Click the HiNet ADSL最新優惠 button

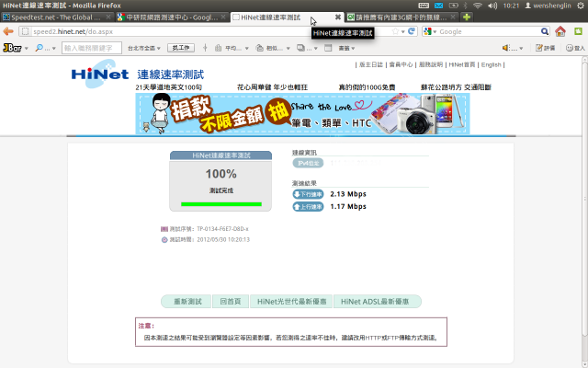pyautogui.click(x=377, y=302)
